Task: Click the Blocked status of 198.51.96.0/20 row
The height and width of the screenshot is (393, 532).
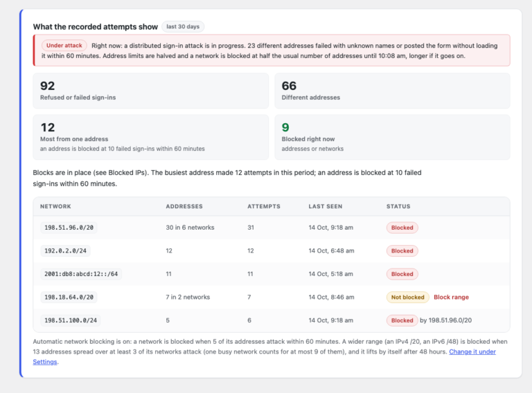Action: pyautogui.click(x=402, y=228)
